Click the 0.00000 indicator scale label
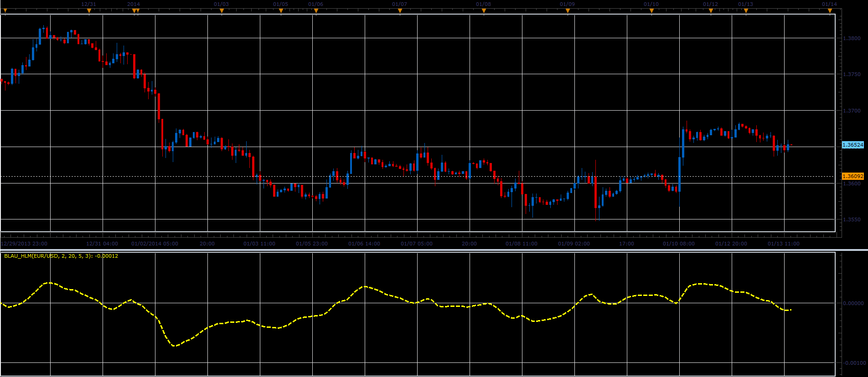 coord(853,303)
